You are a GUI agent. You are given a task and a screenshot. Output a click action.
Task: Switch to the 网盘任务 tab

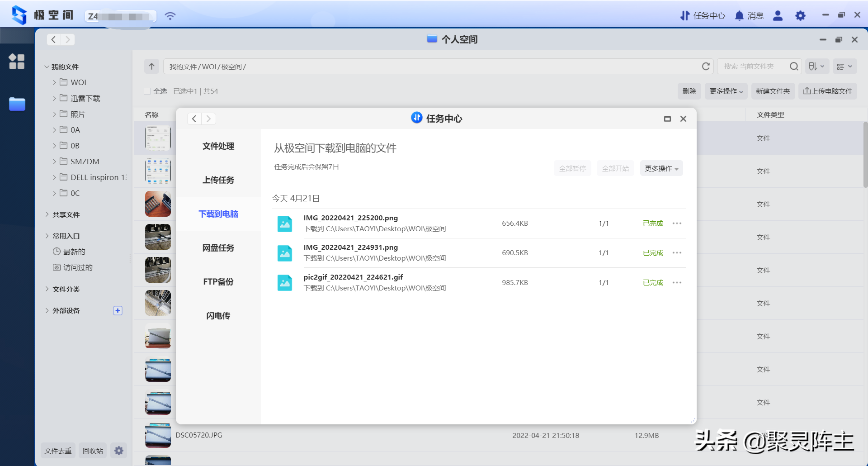coord(218,248)
